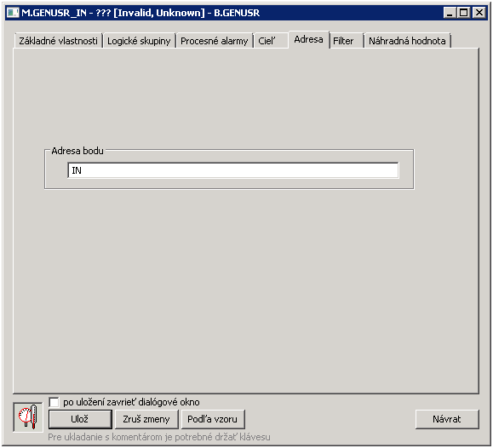Switch to the Základné vlastnosti tab
Screen dimensions: 493x448
pos(58,41)
